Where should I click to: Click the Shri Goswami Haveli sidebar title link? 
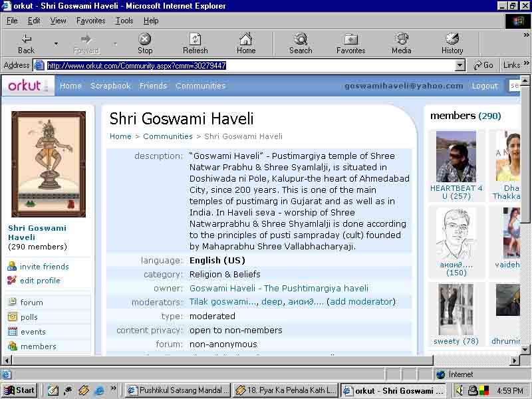click(37, 233)
